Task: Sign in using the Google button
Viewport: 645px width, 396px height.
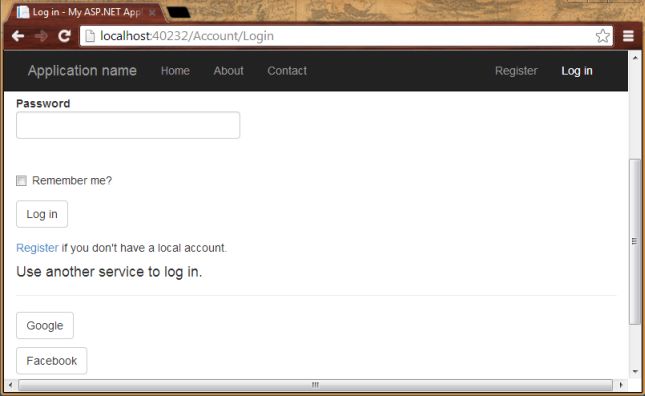Action: 45,325
